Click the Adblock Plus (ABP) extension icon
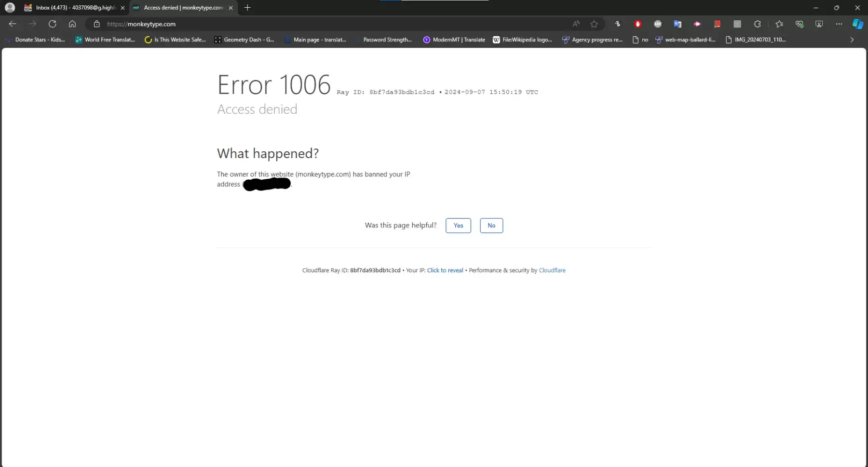The width and height of the screenshot is (868, 467). click(x=657, y=24)
